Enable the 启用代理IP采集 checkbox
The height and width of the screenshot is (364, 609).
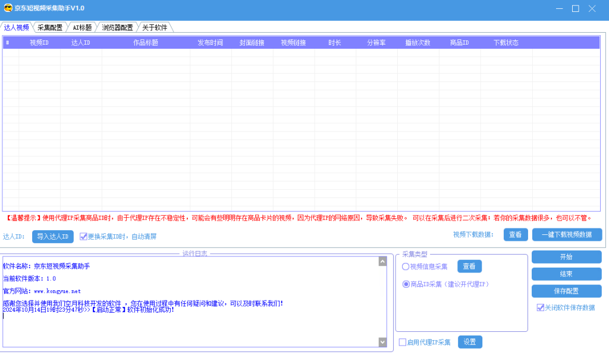pyautogui.click(x=403, y=342)
